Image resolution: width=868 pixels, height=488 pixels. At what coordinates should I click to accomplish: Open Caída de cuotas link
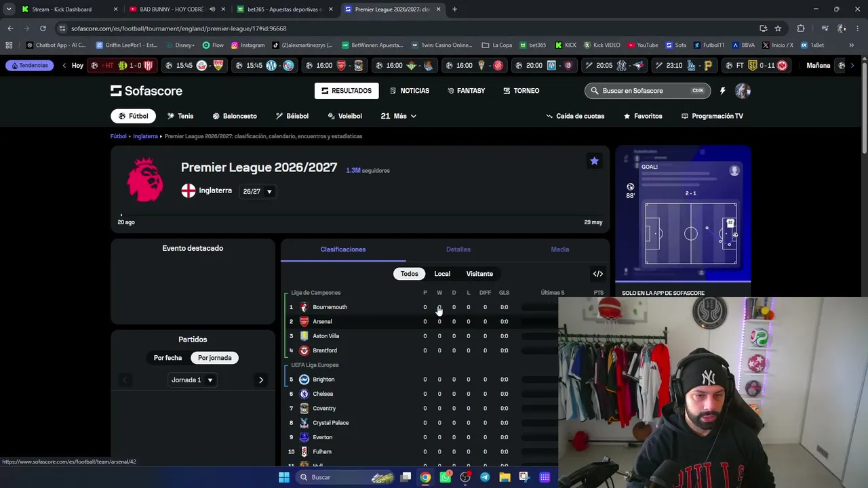pos(575,116)
